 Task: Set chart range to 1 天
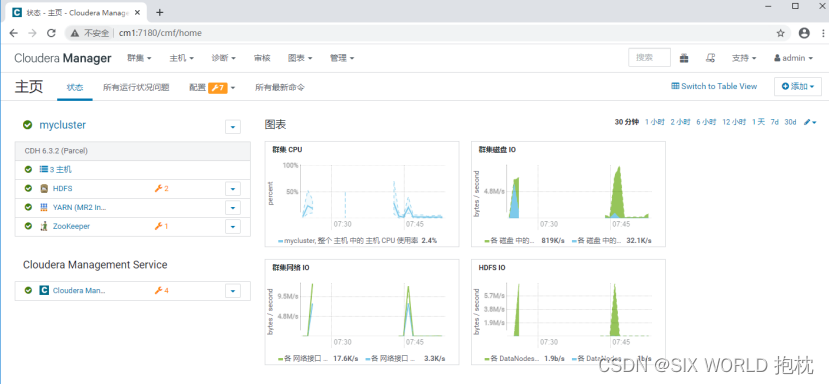[758, 122]
